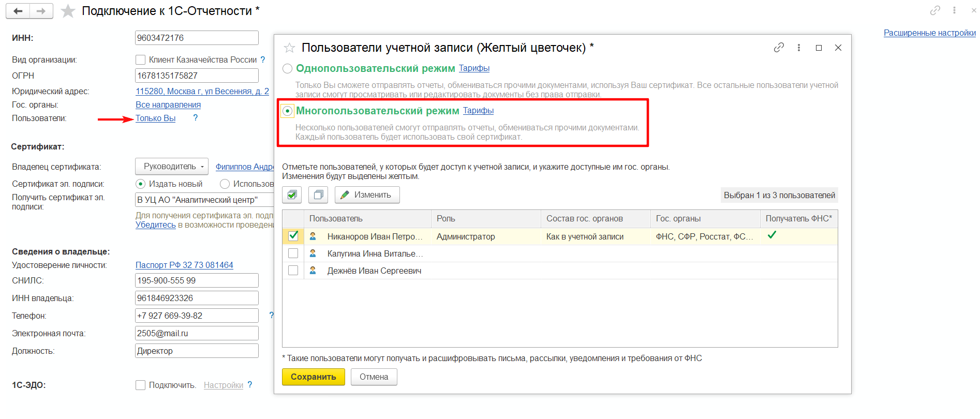Click the Изменить button

(367, 195)
